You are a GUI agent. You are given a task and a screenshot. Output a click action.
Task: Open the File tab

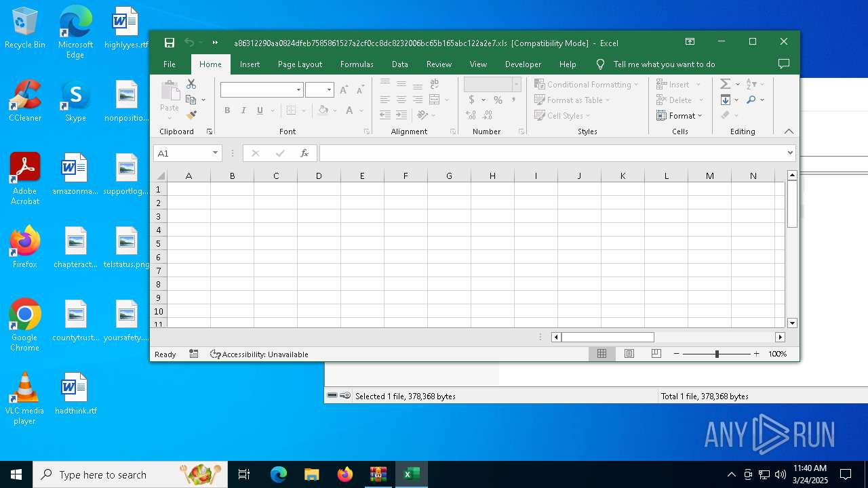coord(170,64)
